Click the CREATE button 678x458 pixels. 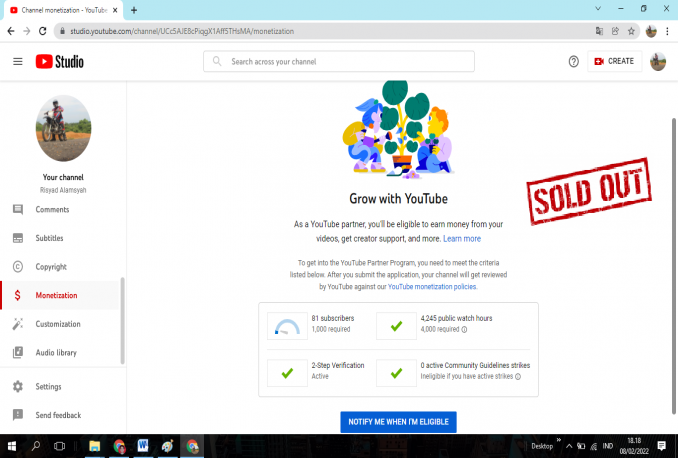coord(614,62)
